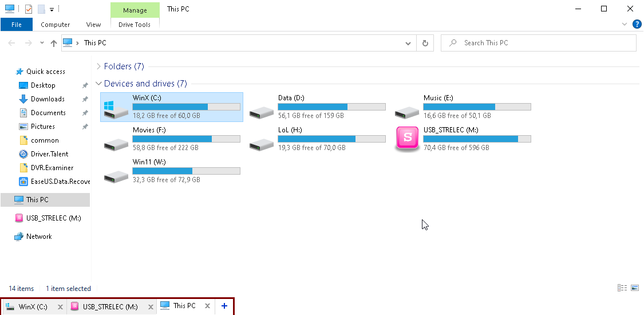Collapse the Devices and drives (7) group
Image resolution: width=644 pixels, height=315 pixels.
tap(98, 84)
